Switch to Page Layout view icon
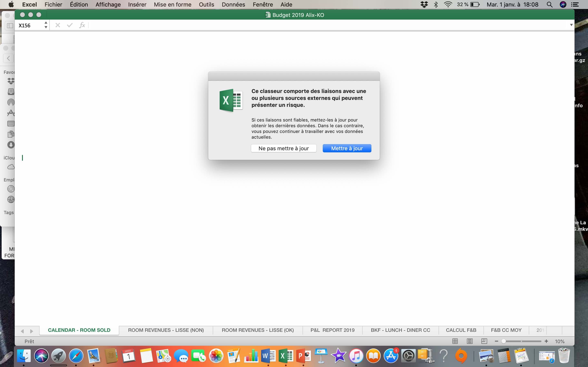 tap(470, 341)
